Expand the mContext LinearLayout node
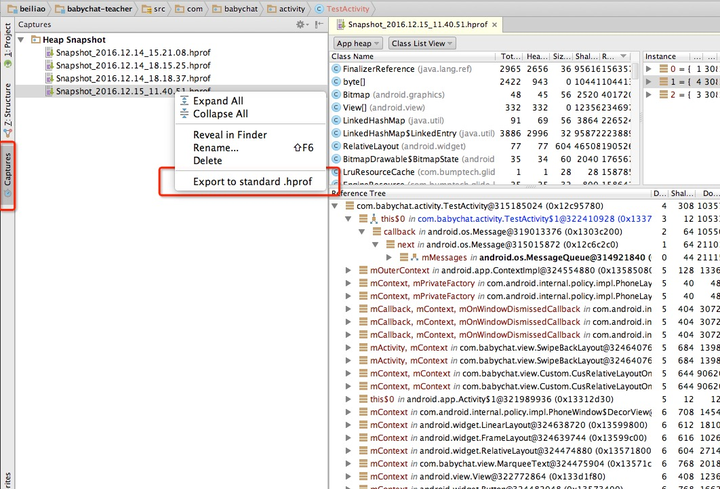Image resolution: width=720 pixels, height=489 pixels. pos(348,425)
